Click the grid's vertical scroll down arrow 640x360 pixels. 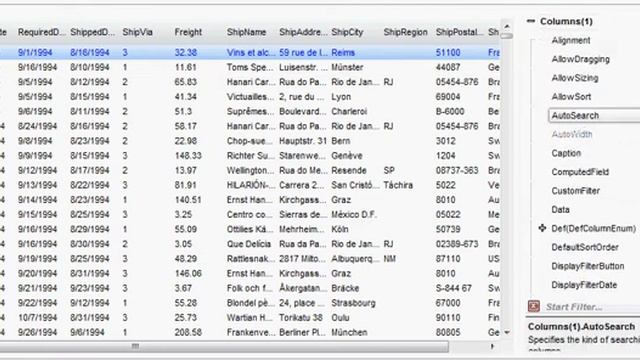(x=507, y=332)
